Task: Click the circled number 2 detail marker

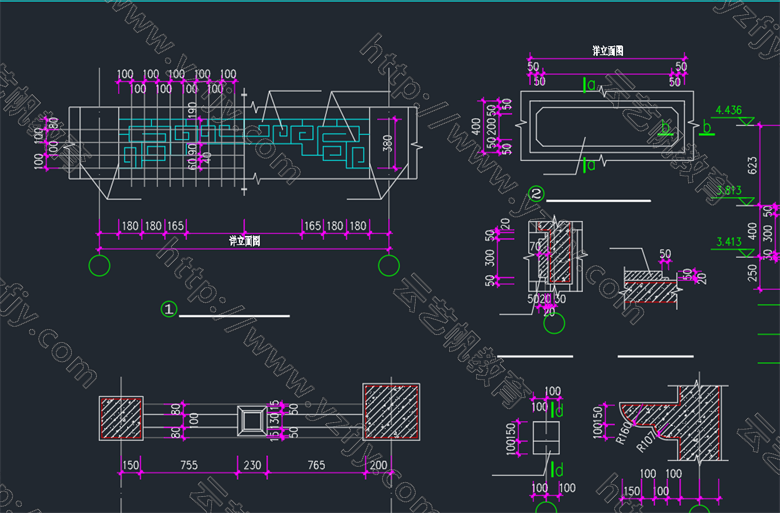Action: [536, 193]
